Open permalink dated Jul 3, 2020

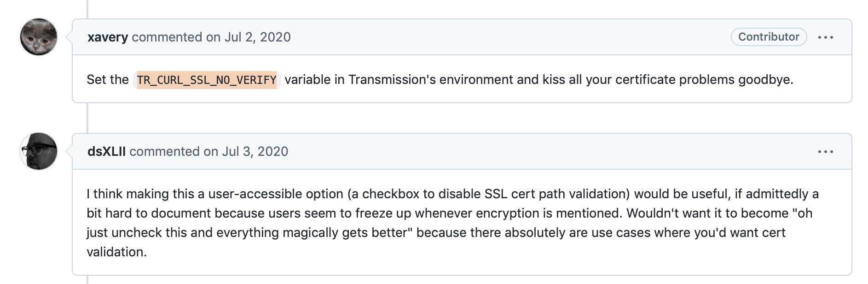(255, 152)
